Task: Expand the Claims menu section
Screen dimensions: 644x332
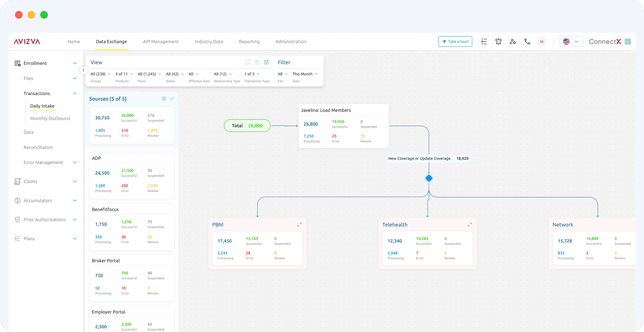Action: (74, 182)
